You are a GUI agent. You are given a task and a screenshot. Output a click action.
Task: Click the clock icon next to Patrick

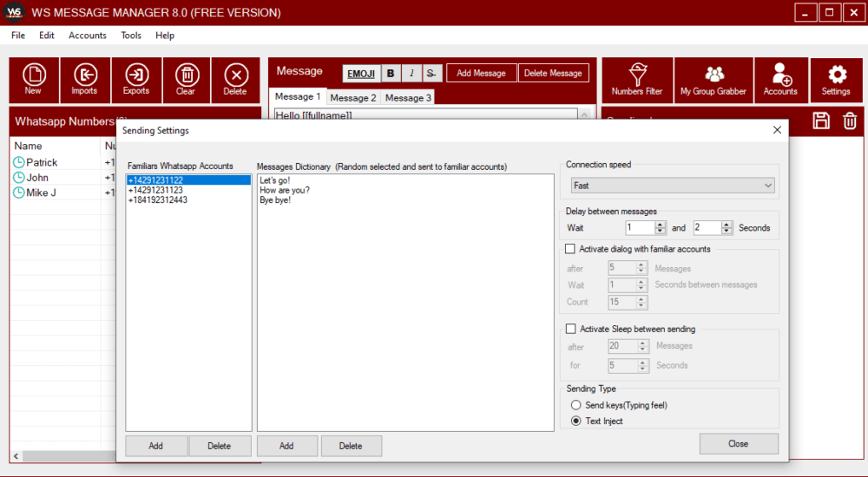[x=19, y=162]
